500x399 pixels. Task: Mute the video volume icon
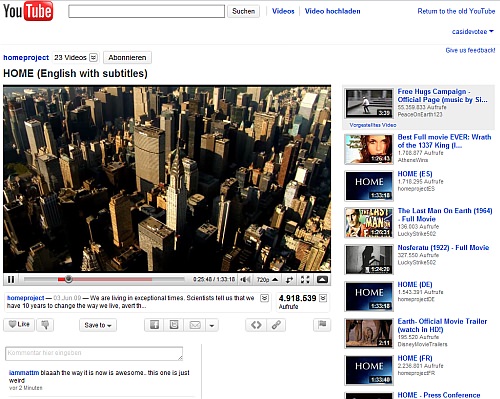click(246, 280)
